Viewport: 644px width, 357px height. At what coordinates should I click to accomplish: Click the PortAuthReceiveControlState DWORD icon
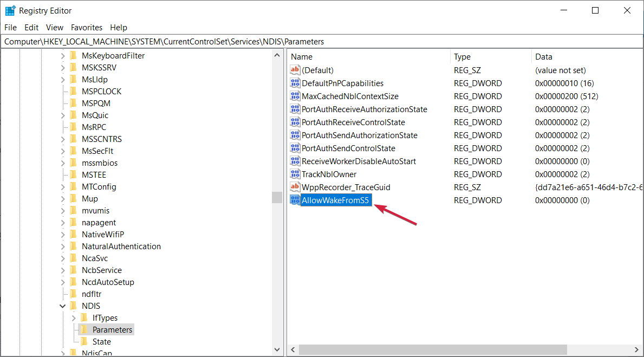tap(295, 122)
